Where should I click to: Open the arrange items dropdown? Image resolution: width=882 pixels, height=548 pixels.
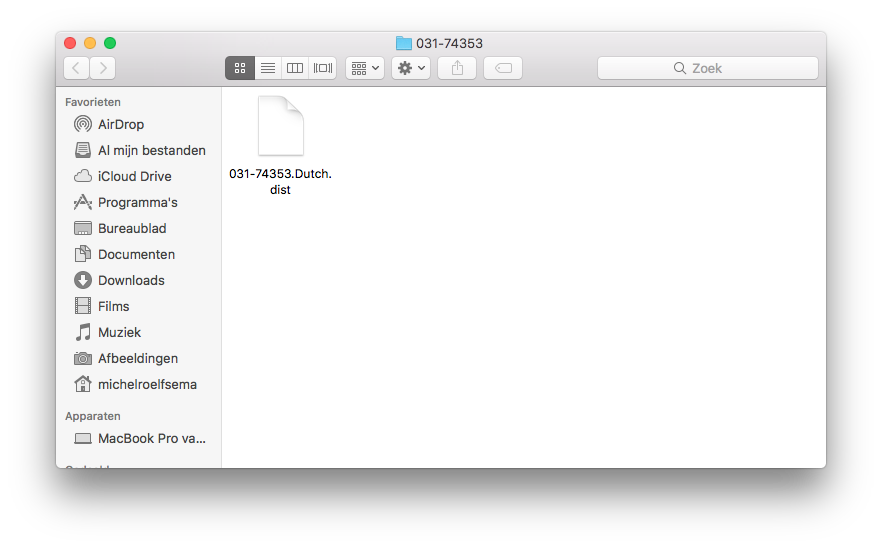click(x=365, y=68)
